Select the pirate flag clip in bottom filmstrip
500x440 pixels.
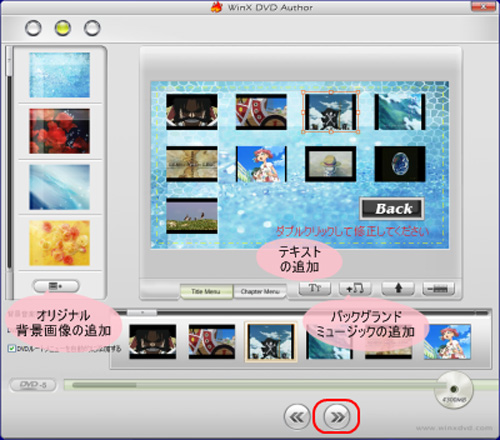tap(271, 342)
